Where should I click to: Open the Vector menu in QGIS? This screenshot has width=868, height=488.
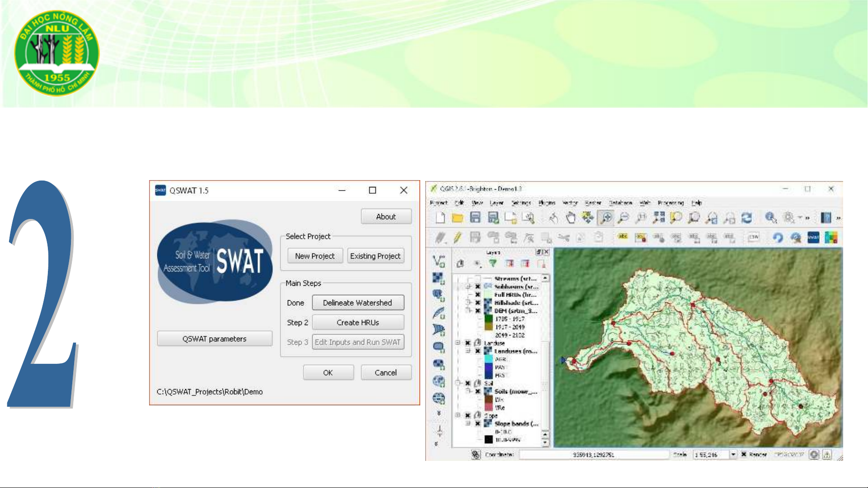coord(570,203)
